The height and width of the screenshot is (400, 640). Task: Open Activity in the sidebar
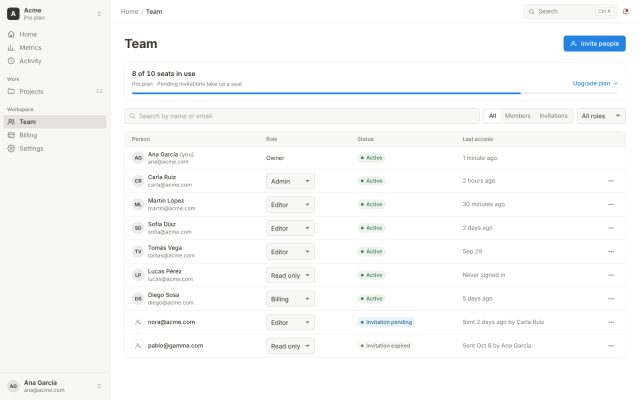point(55,61)
